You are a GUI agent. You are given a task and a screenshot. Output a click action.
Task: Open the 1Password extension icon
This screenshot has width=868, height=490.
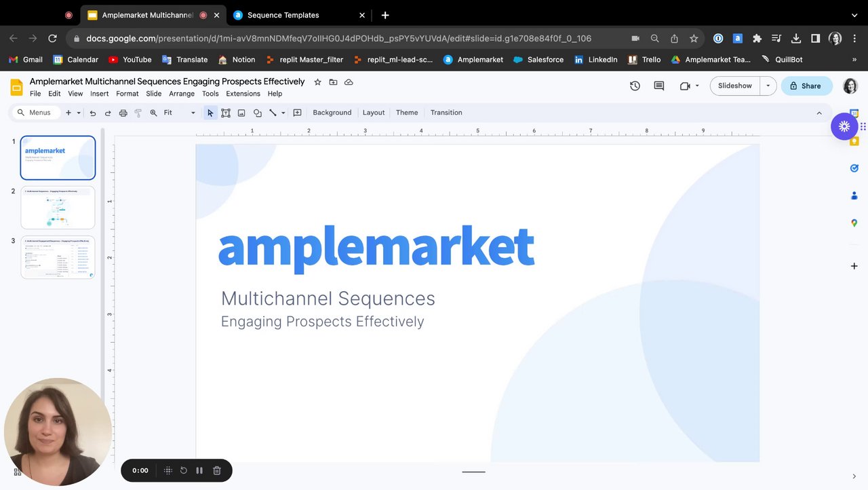tap(718, 39)
